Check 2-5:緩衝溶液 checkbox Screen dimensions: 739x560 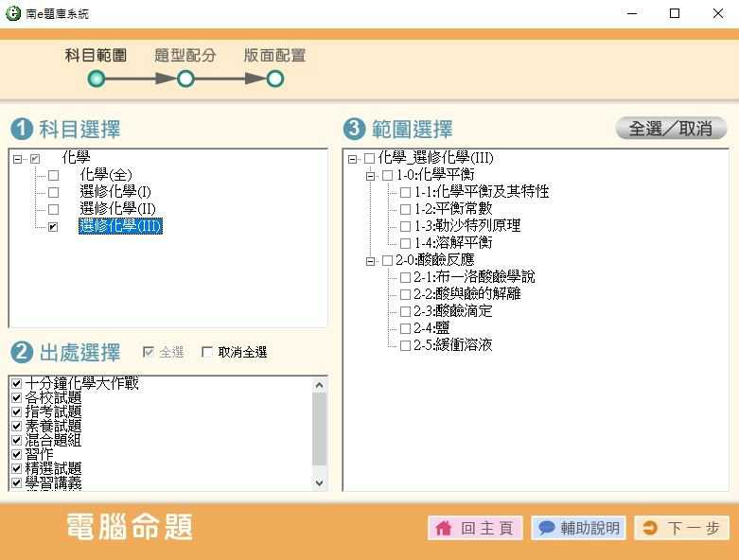(405, 345)
